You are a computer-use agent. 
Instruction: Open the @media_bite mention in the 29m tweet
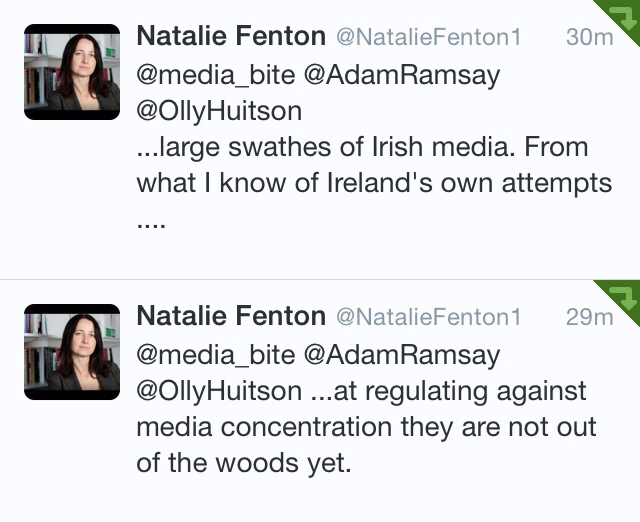(208, 355)
